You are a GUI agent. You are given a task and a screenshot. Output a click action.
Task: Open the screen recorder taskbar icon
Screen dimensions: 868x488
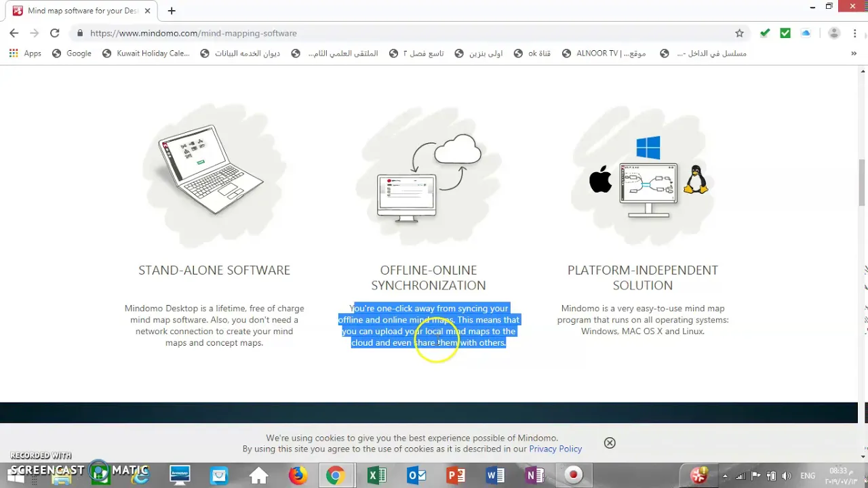tap(574, 475)
